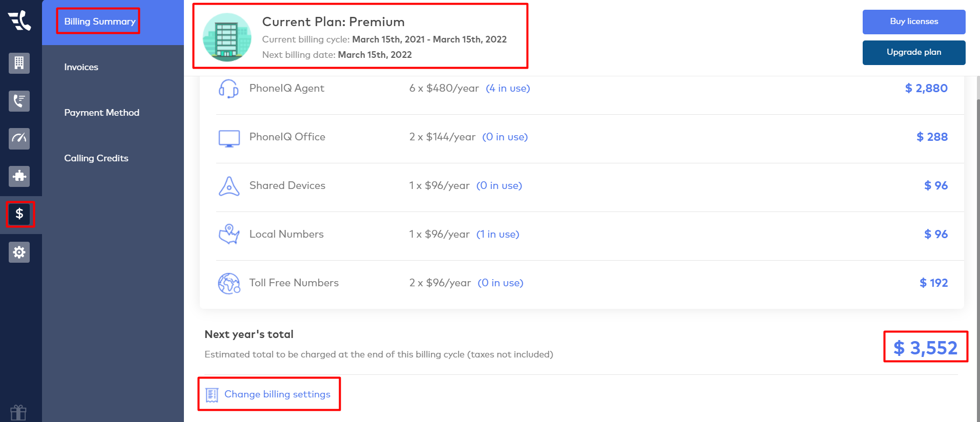
Task: Open the integrations puzzle icon
Action: 19,176
